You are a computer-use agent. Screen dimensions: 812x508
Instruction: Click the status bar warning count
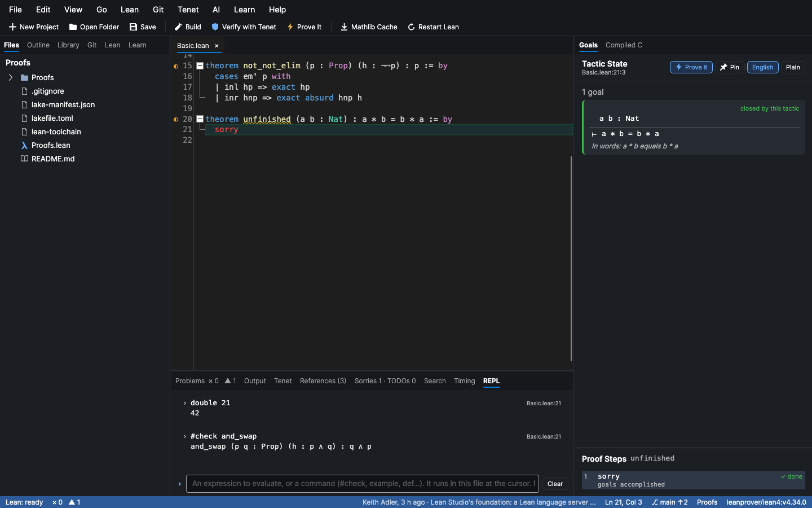click(74, 502)
